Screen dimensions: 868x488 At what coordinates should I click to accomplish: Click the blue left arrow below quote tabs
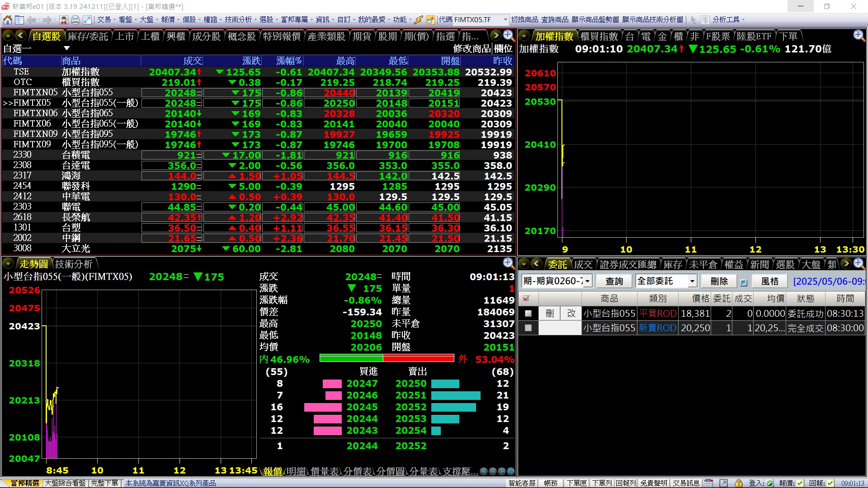tap(484, 471)
